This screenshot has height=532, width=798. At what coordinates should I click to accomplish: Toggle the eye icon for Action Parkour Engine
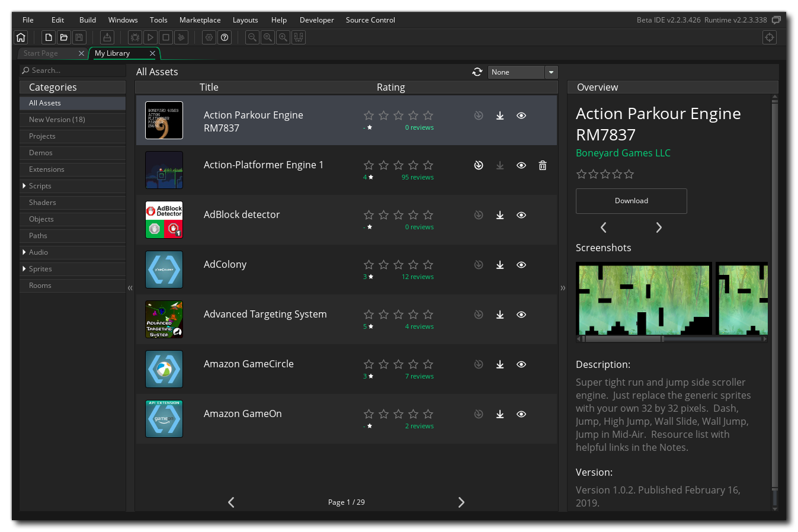[x=521, y=116]
